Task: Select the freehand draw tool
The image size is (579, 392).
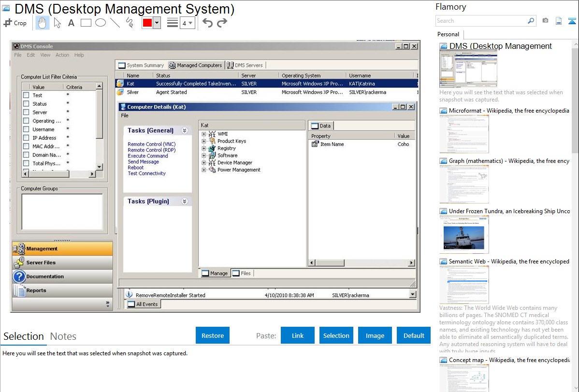Action: [130, 23]
